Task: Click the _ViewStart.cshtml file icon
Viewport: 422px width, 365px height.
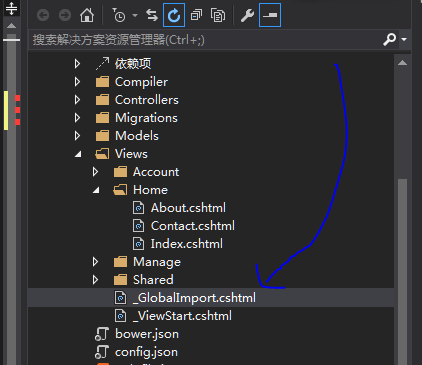Action: pos(121,315)
